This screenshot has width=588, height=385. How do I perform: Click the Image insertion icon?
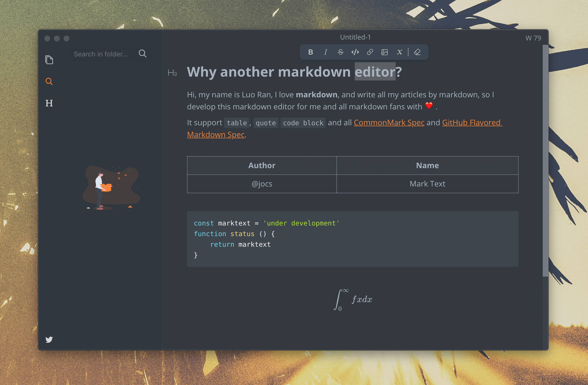(384, 52)
